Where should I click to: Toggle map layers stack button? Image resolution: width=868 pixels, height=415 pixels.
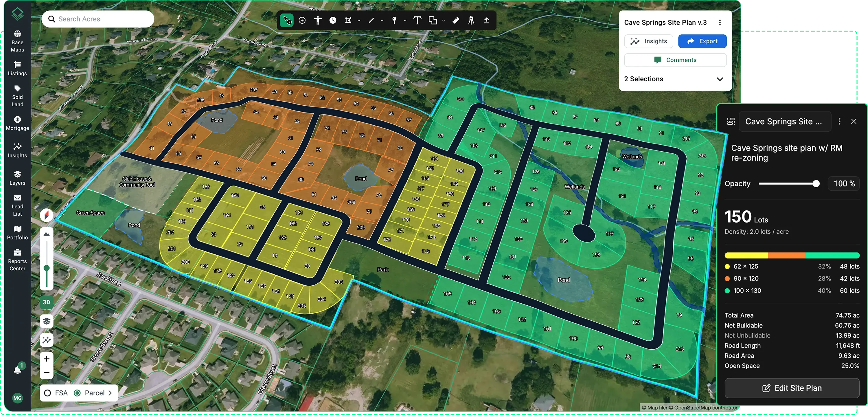coord(47,321)
